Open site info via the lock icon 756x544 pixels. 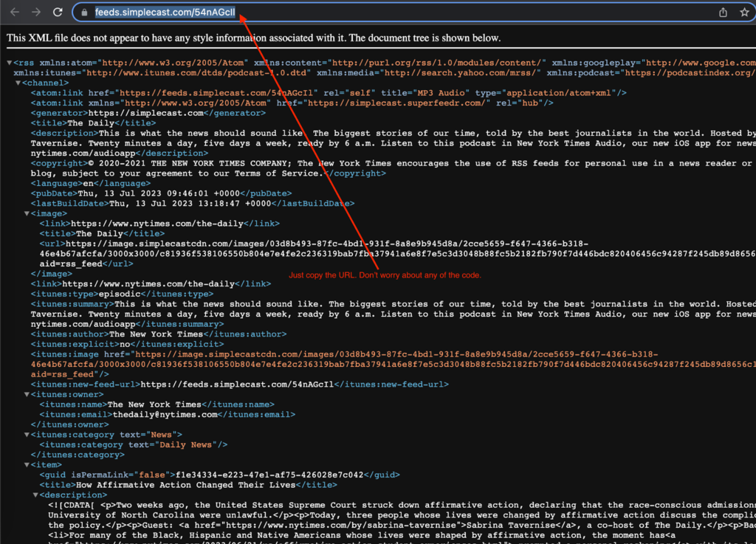(85, 13)
